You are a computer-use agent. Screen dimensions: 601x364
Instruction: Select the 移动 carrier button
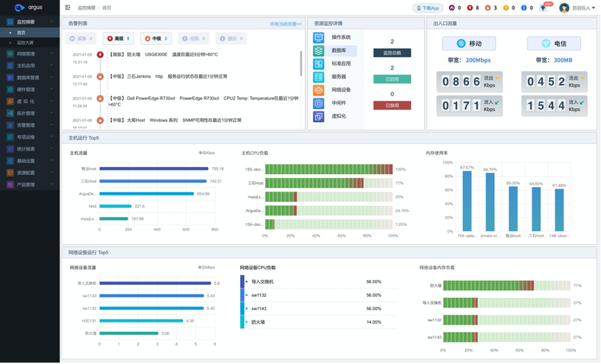(469, 44)
